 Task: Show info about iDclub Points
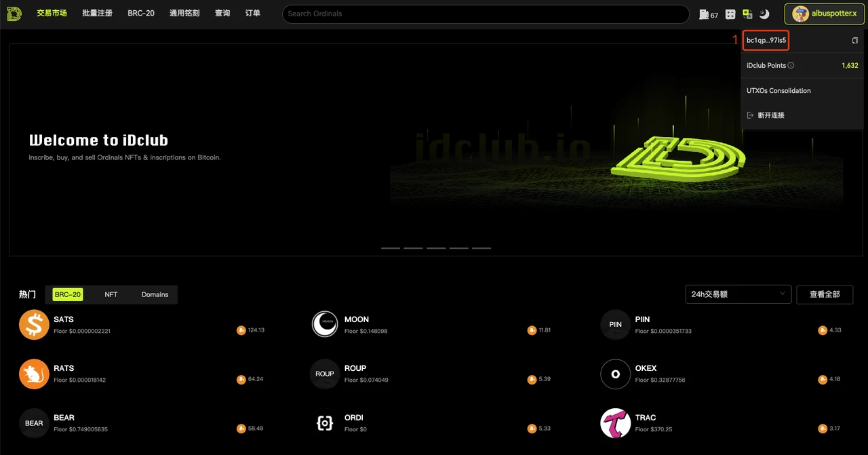(791, 66)
